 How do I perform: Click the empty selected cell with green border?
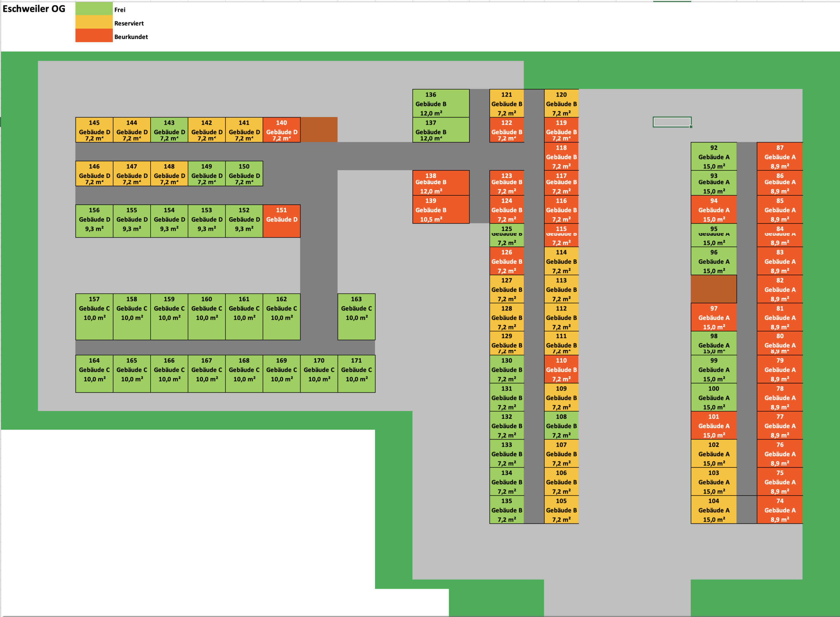[672, 122]
